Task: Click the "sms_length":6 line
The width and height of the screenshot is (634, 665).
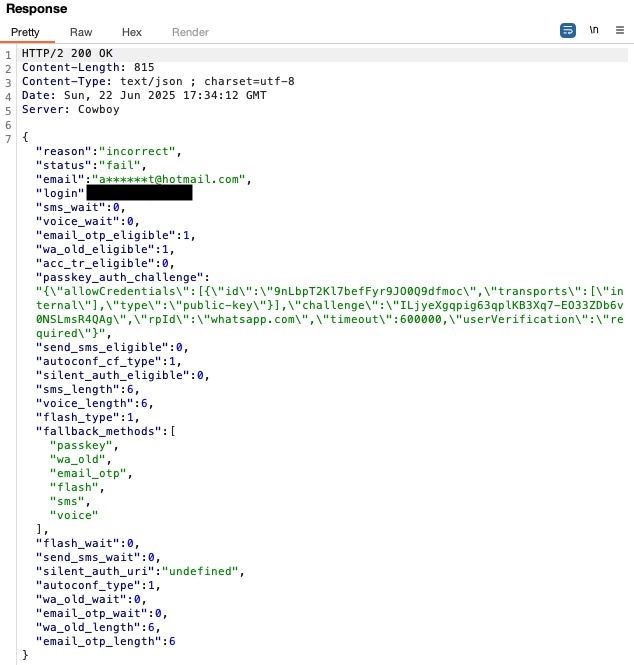Action: click(x=88, y=389)
